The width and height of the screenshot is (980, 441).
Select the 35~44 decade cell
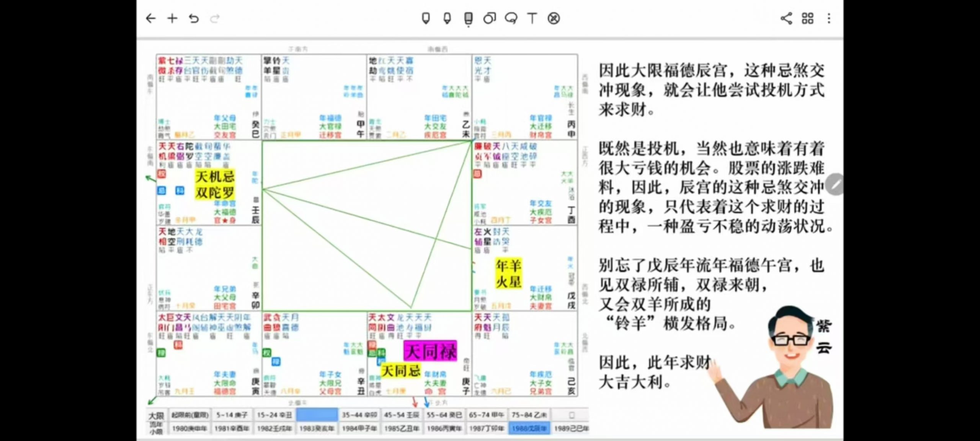(x=359, y=415)
